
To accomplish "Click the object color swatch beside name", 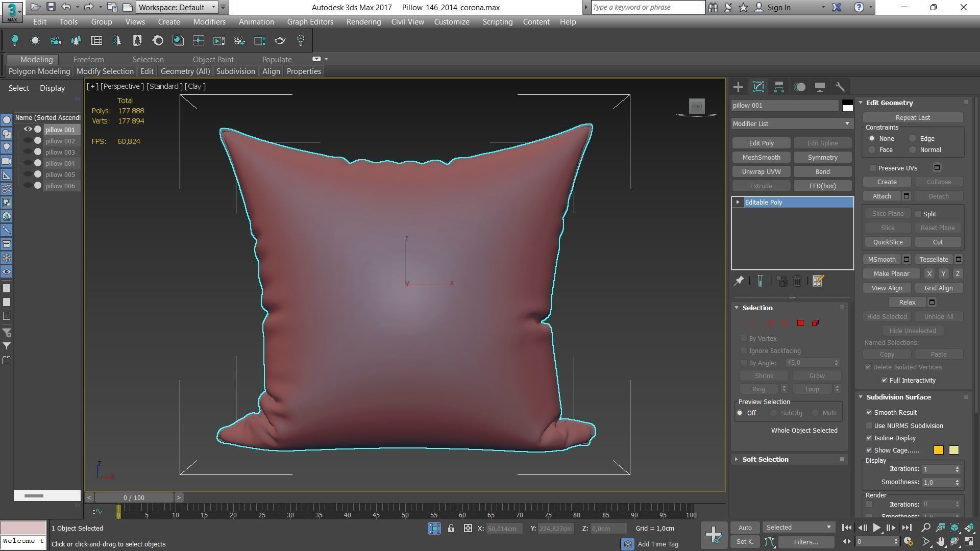I will [x=847, y=106].
